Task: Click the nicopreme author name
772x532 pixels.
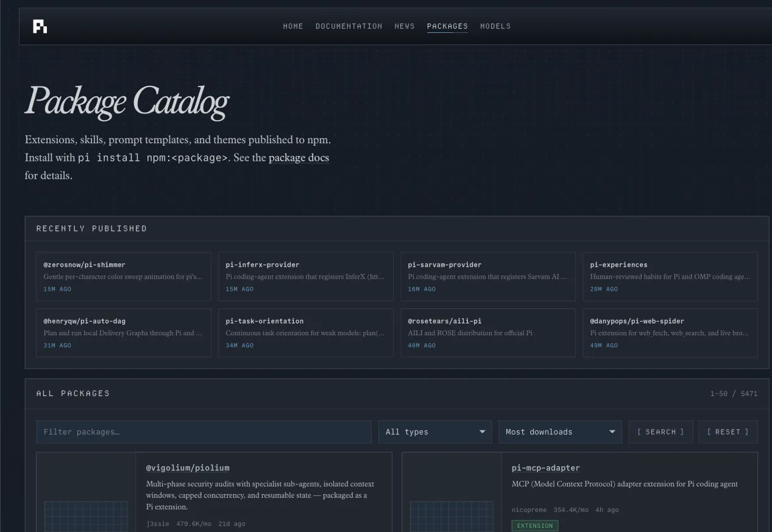Action: [x=529, y=509]
